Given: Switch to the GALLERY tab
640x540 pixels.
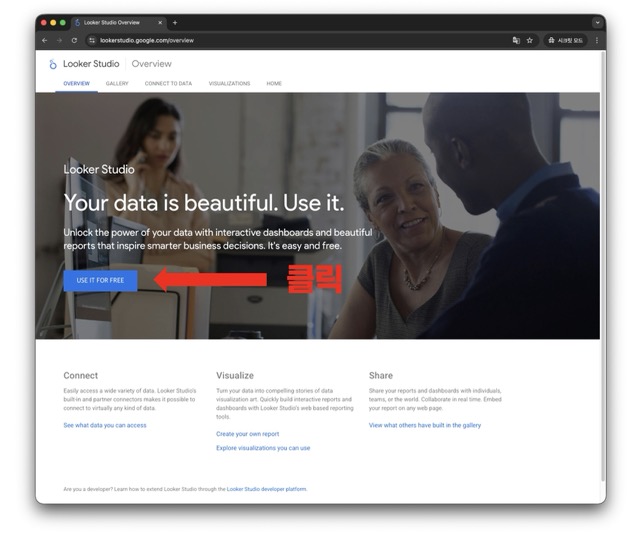Looking at the screenshot, I should click(x=117, y=83).
